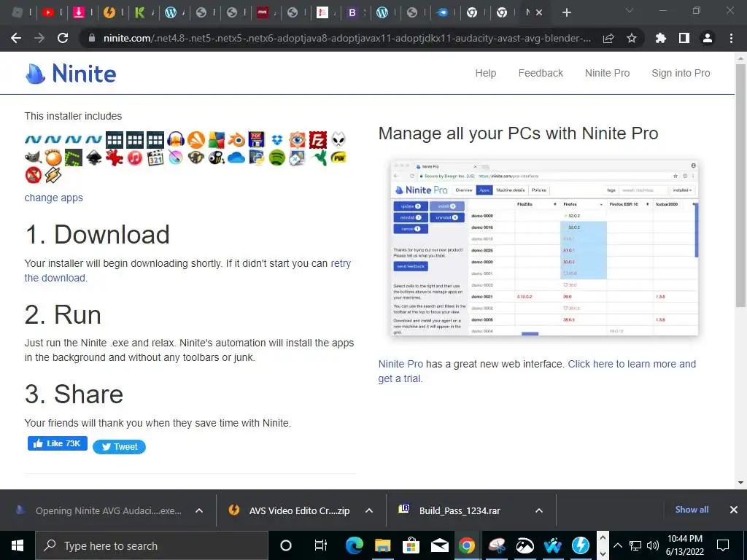Click the red IrfanView icon
The width and height of the screenshot is (747, 560).
tap(115, 157)
